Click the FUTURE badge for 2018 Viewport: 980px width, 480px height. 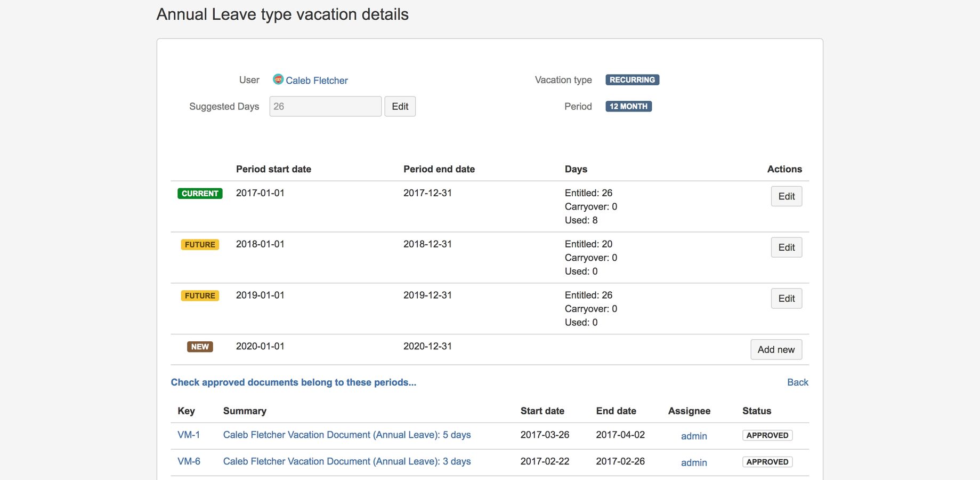coord(200,245)
